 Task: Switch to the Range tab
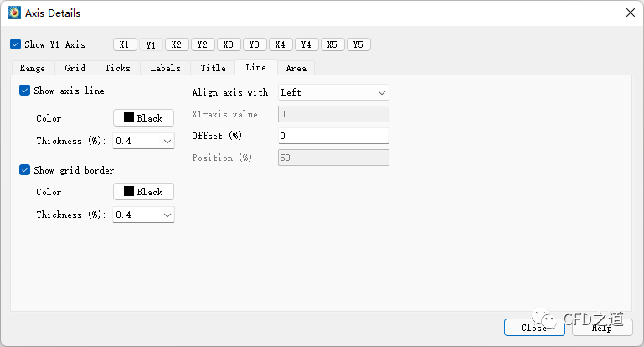33,68
